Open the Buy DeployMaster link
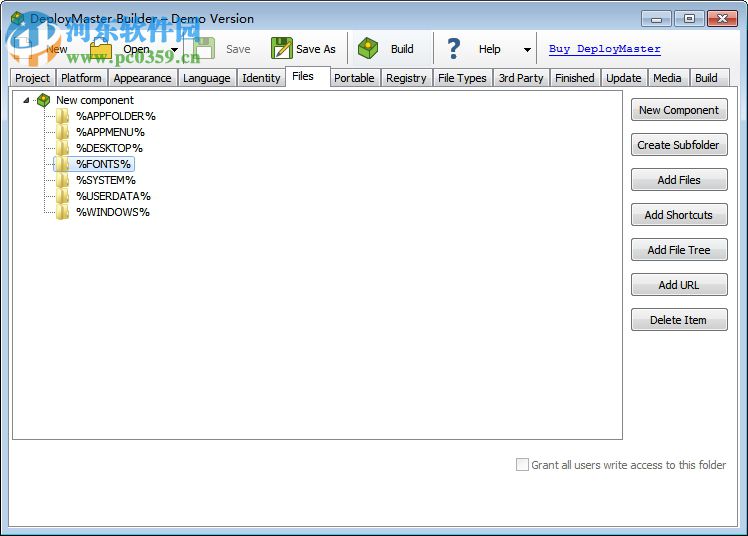 click(x=605, y=49)
